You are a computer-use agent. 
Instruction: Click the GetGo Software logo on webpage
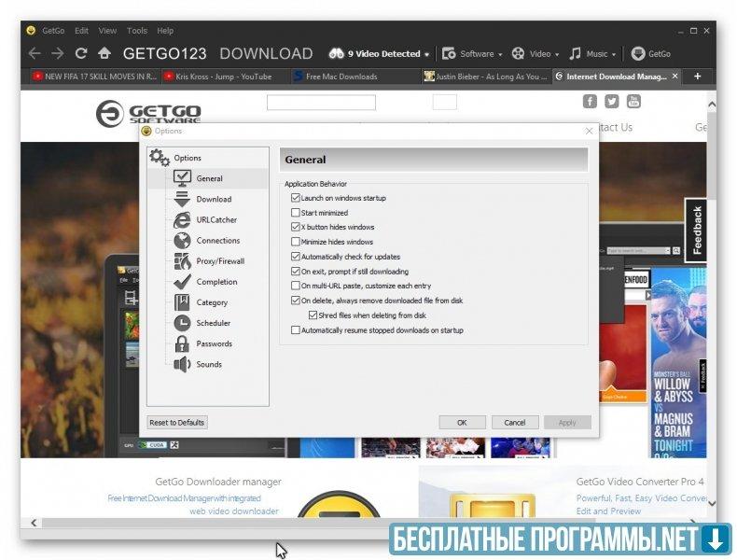148,113
